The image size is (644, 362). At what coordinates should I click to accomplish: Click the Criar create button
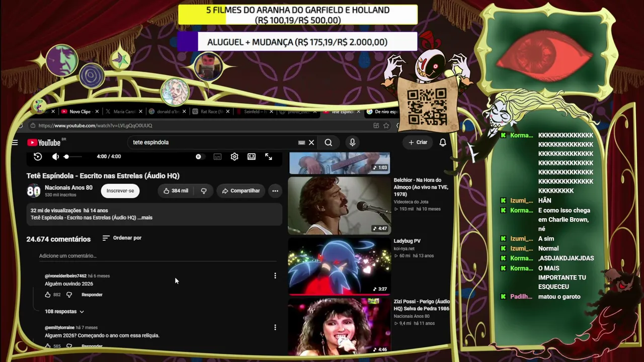coord(418,142)
